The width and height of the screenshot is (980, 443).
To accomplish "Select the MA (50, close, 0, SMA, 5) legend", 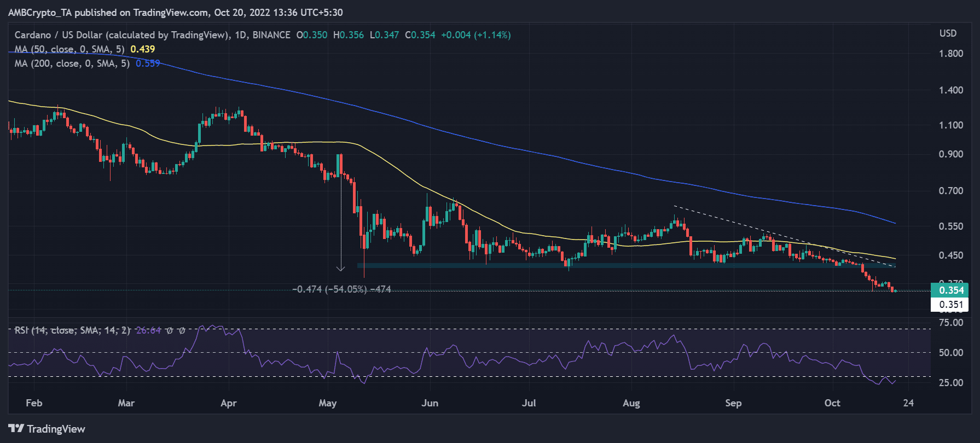I will [x=69, y=49].
